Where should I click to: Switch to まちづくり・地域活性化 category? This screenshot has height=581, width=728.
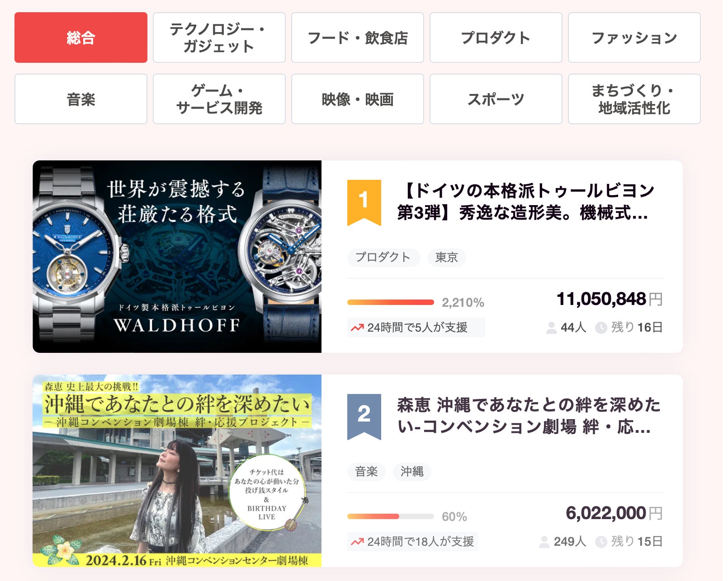(x=634, y=99)
